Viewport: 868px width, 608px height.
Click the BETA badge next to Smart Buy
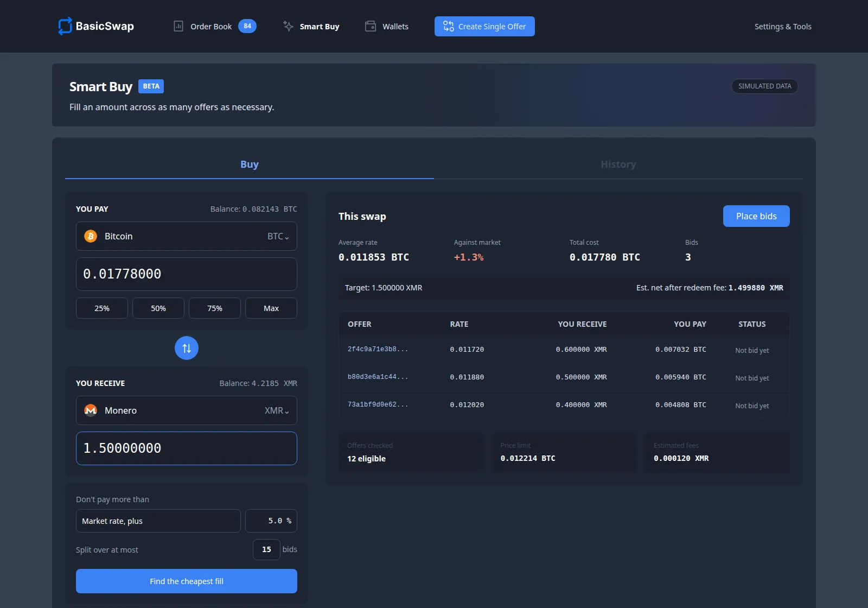(x=151, y=86)
